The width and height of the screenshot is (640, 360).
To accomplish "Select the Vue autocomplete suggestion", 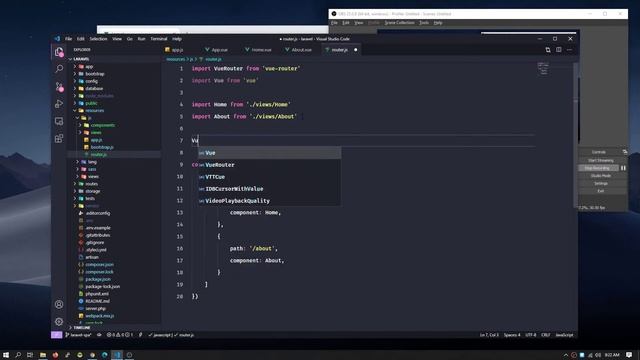I will (269, 153).
